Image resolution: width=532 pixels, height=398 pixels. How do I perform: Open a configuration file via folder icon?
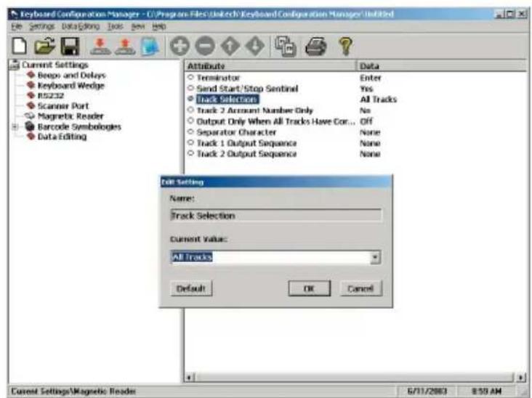(x=44, y=46)
